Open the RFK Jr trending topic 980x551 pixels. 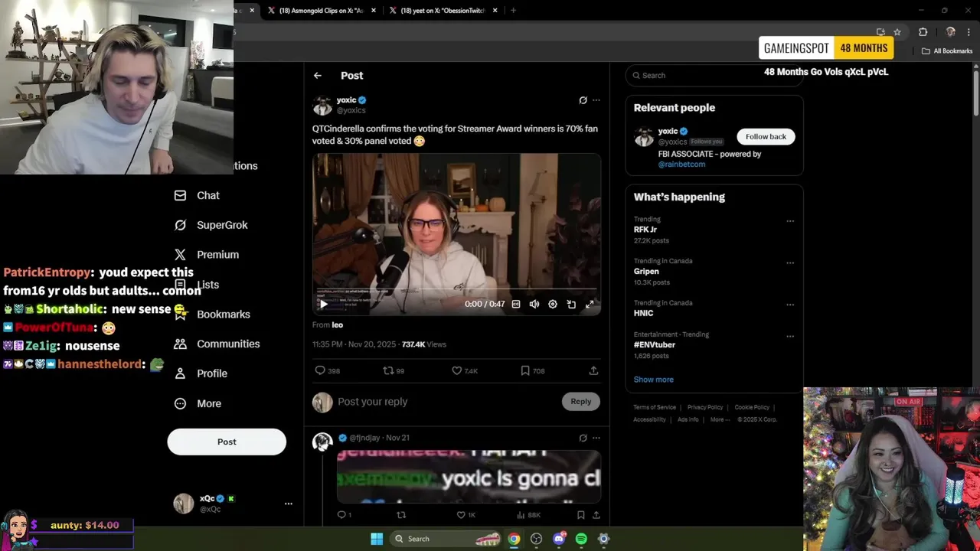point(645,230)
